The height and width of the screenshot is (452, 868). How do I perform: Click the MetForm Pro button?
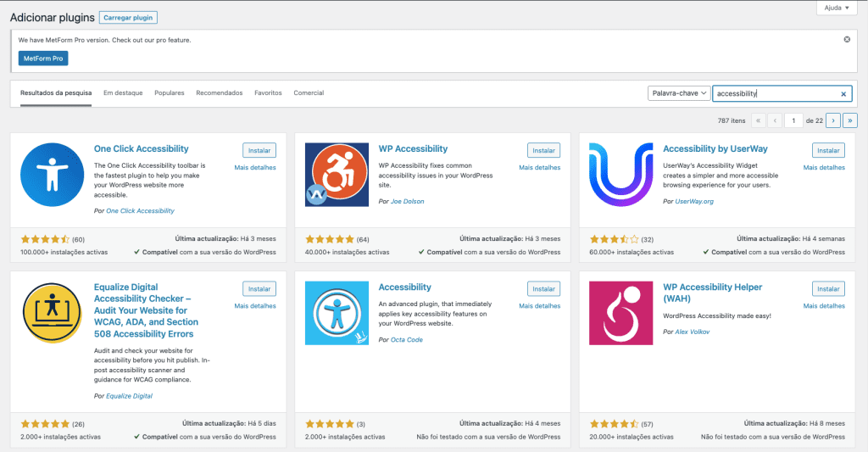coord(43,59)
